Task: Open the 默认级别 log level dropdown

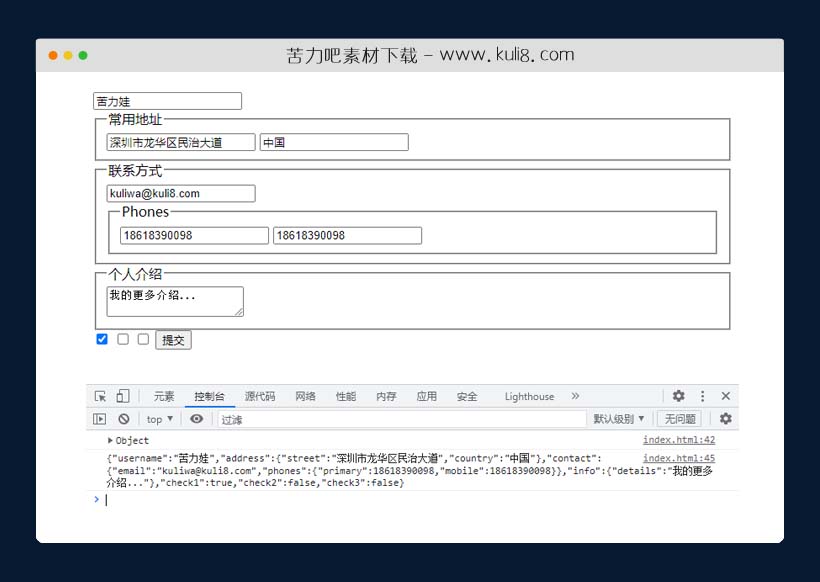Action: coord(620,419)
